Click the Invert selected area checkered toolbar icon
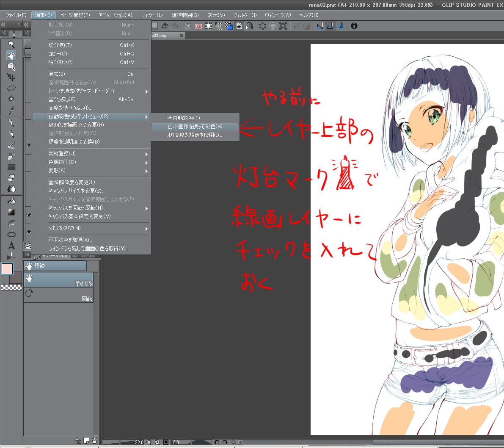504x448 pixels. click(219, 26)
